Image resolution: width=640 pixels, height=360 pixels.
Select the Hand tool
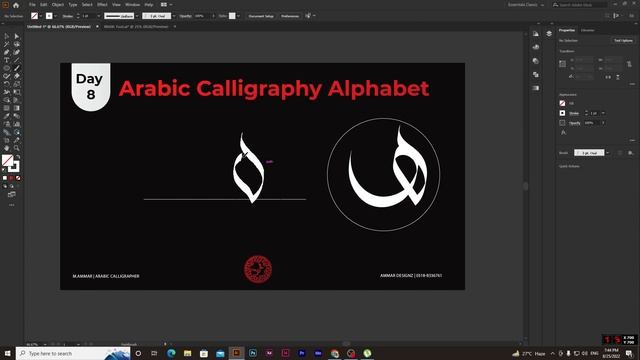pyautogui.click(x=7, y=148)
